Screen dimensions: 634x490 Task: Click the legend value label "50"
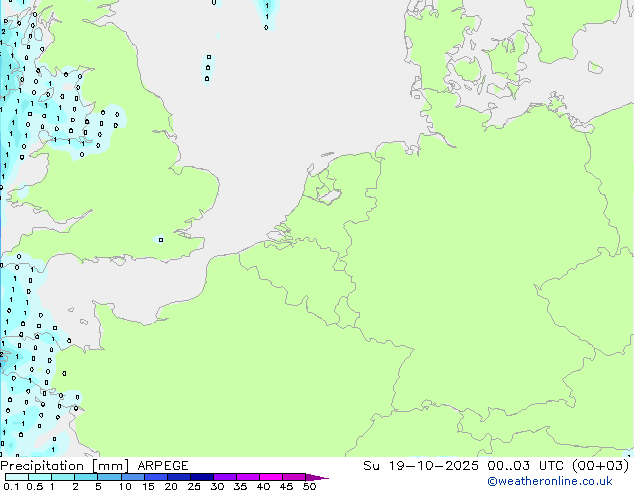pyautogui.click(x=309, y=486)
